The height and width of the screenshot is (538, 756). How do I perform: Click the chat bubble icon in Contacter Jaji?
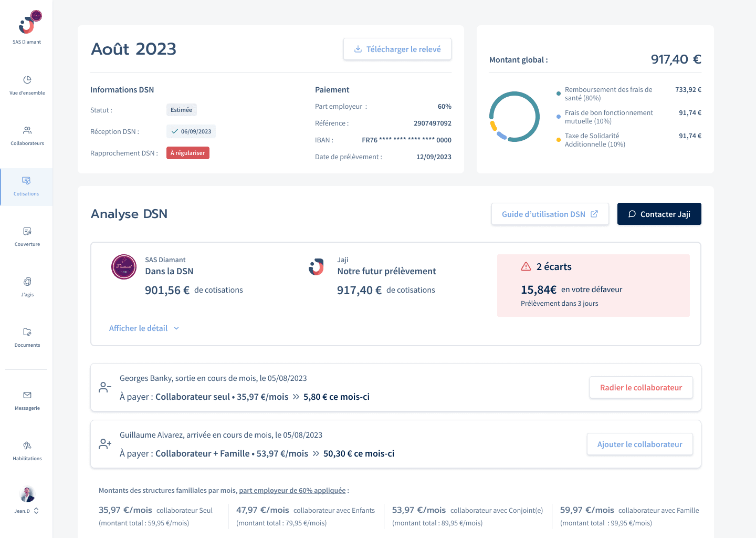pos(632,214)
